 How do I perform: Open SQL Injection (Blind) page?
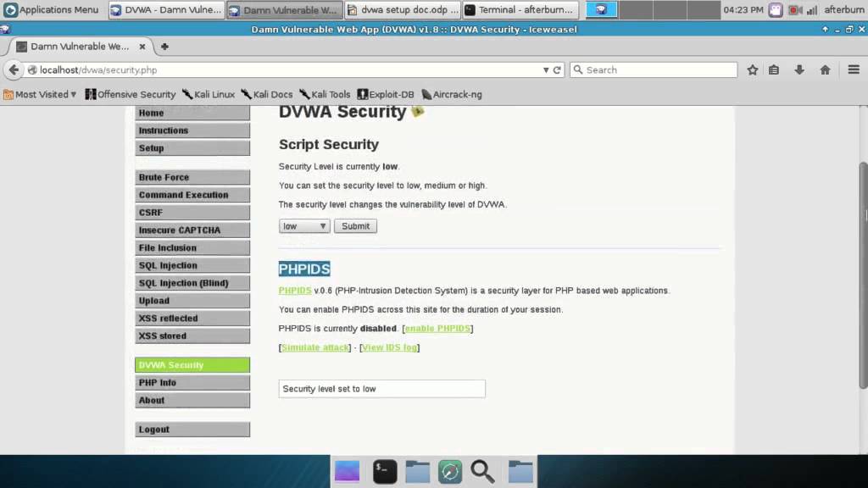point(192,283)
